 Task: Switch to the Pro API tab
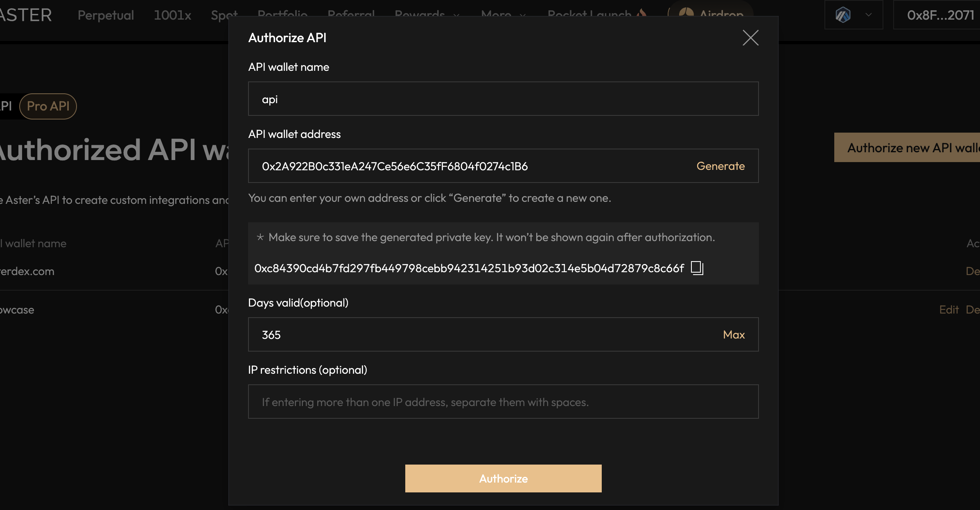(48, 106)
